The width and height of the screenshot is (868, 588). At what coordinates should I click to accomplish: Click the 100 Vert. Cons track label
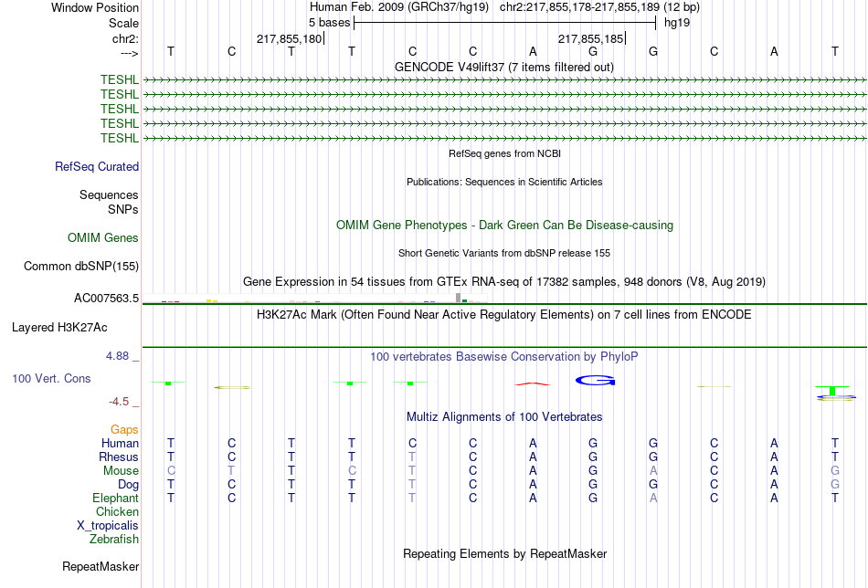(51, 378)
